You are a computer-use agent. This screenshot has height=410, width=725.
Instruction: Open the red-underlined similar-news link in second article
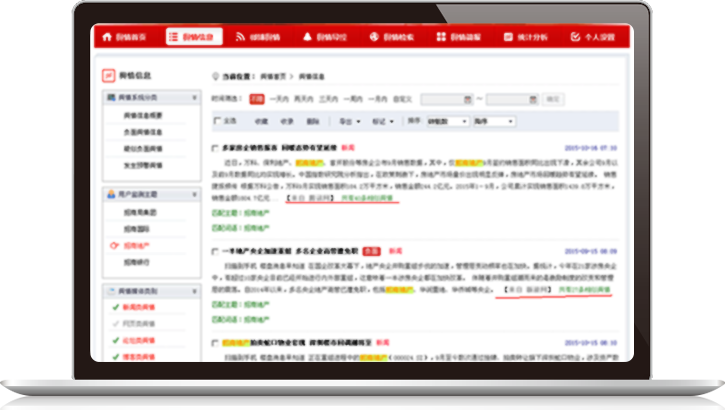[584, 290]
